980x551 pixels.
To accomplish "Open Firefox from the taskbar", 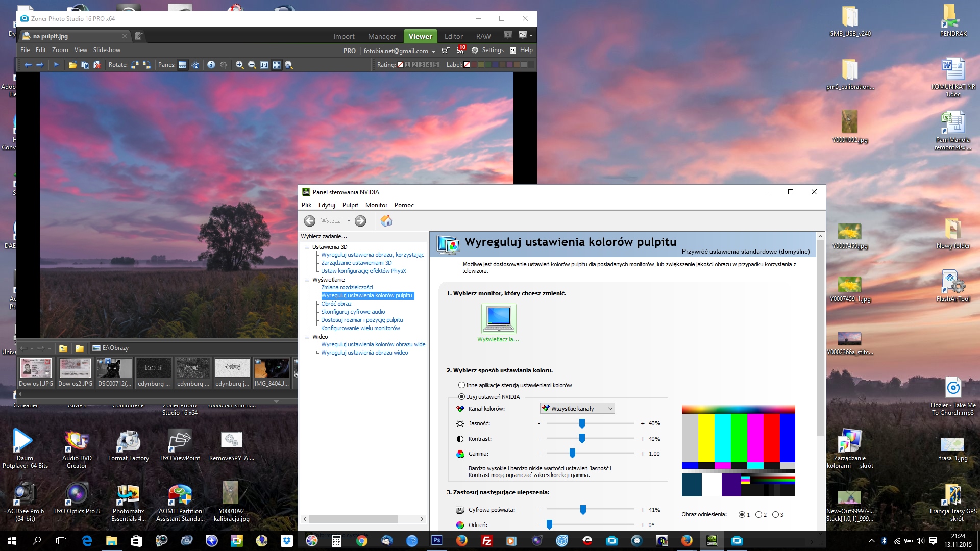I will click(x=461, y=540).
